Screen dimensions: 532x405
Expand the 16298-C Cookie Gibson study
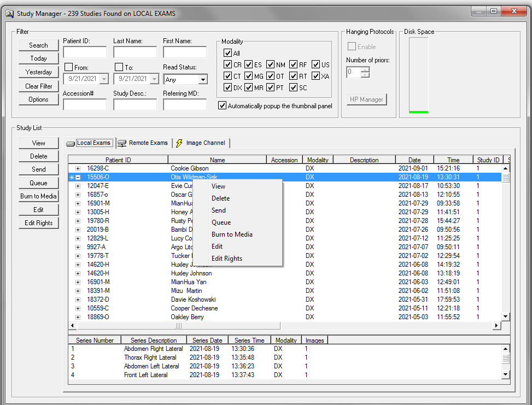click(x=78, y=168)
